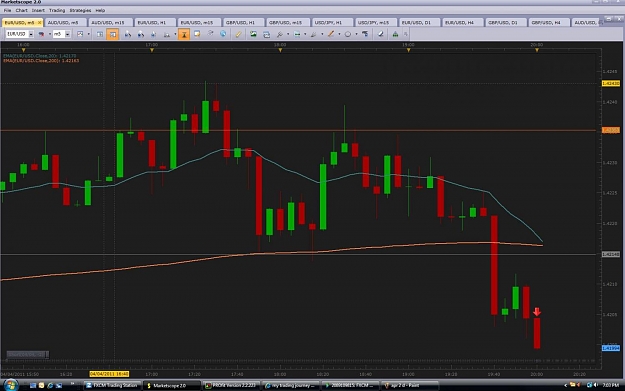The image size is (625, 391).
Task: Open dropdown arrow beside the ellipse shape tool
Action: click(x=357, y=34)
